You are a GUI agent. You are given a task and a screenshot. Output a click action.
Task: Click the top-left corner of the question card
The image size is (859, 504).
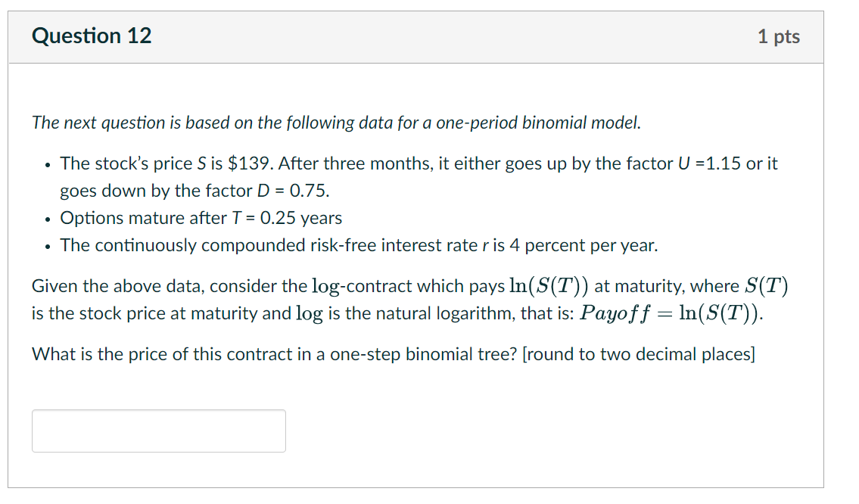(11, 14)
